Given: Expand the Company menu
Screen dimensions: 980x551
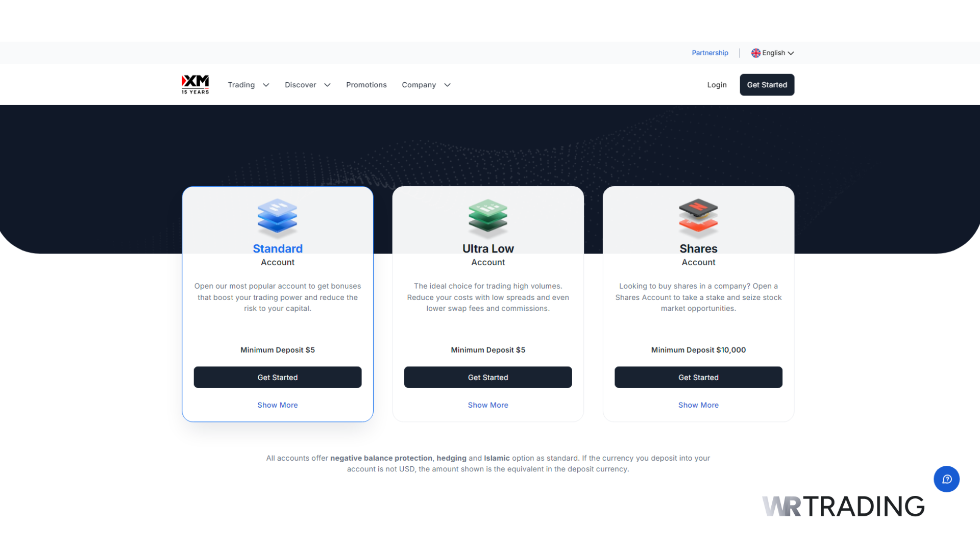Looking at the screenshot, I should (419, 85).
